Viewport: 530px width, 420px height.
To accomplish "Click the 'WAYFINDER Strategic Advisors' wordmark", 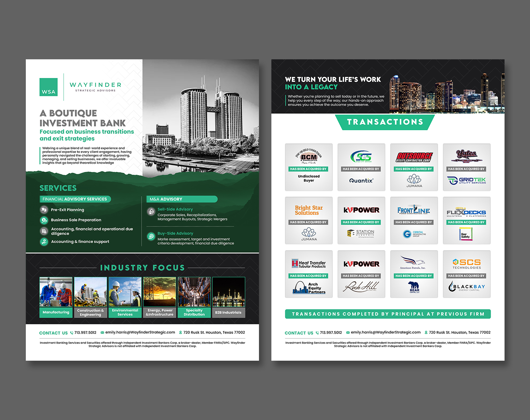I will tap(95, 87).
